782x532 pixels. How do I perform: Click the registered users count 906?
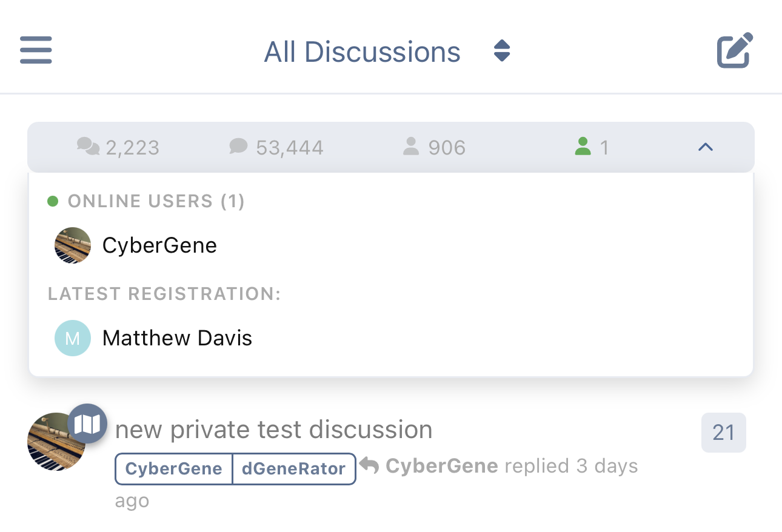[434, 147]
